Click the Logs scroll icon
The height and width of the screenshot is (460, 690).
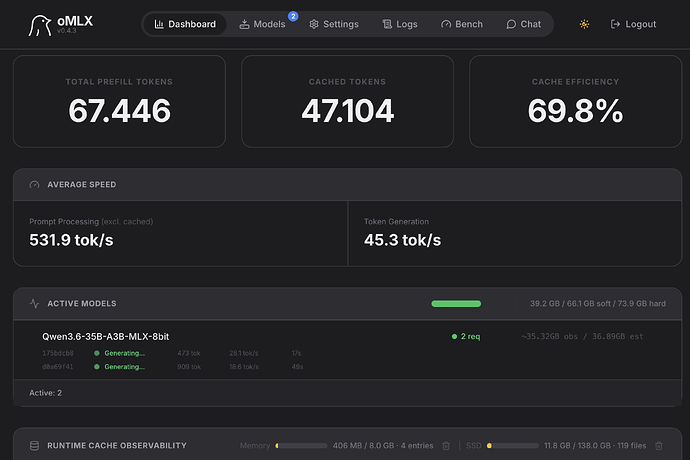(387, 24)
